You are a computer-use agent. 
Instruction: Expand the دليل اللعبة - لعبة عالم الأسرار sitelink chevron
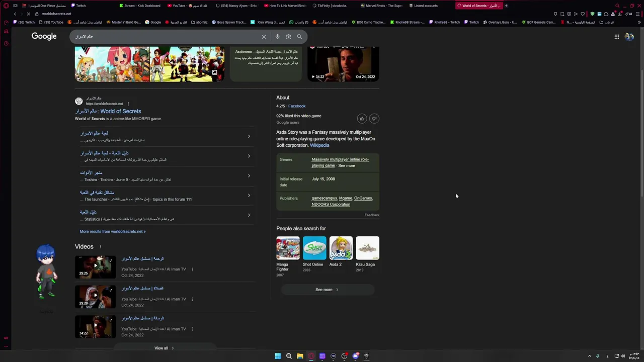[x=249, y=156]
